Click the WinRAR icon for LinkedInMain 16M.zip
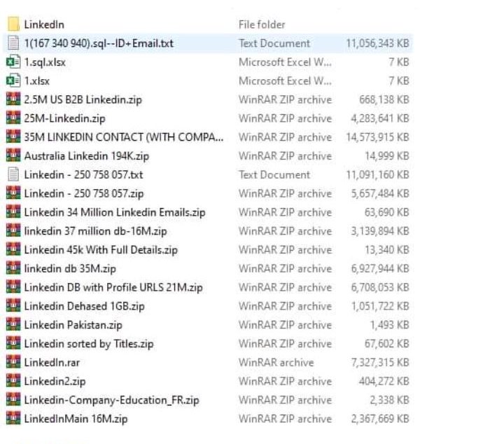504x444 pixels. (12, 419)
